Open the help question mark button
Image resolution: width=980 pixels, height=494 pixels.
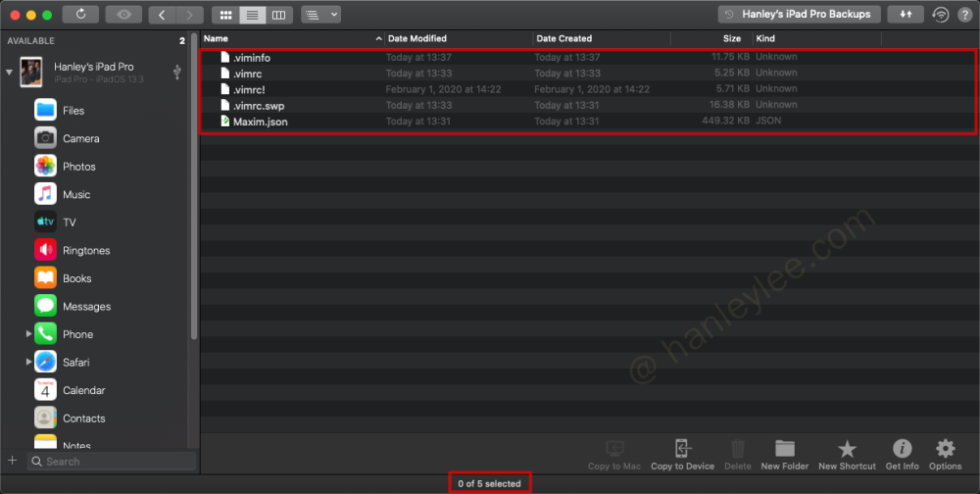tap(964, 15)
